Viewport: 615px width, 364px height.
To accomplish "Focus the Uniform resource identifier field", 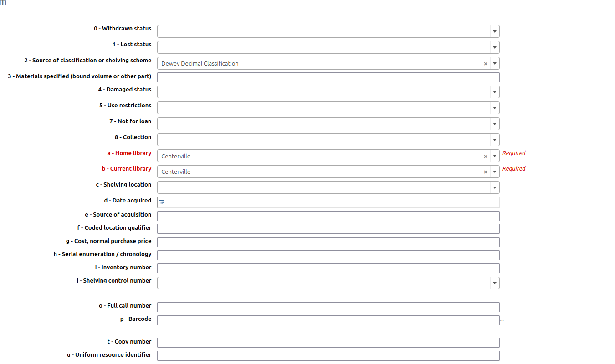I will pyautogui.click(x=328, y=356).
